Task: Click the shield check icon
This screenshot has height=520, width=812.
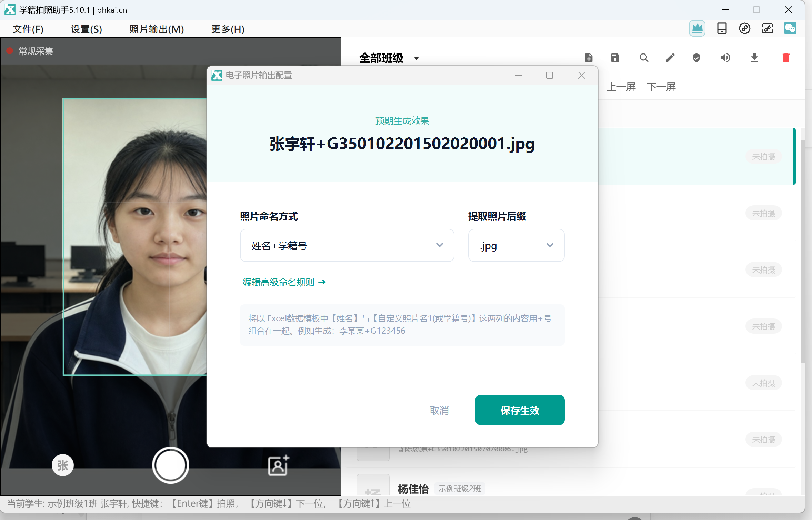Action: pos(696,58)
